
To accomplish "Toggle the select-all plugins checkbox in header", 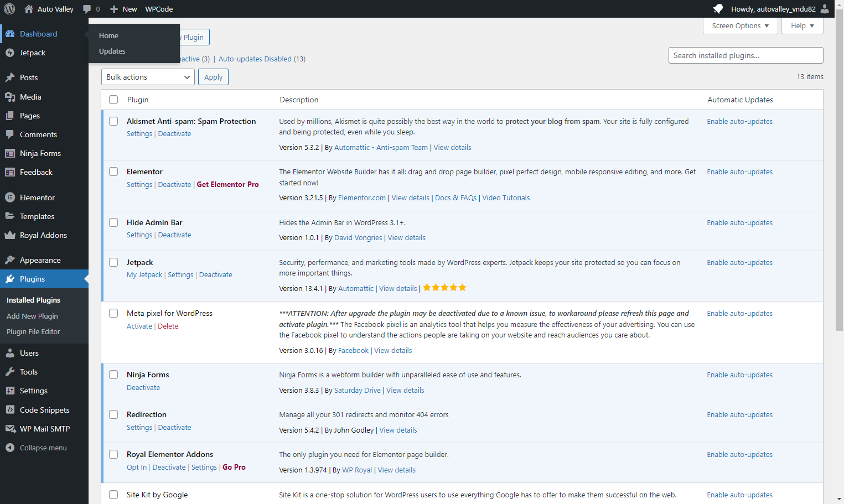I will click(113, 100).
